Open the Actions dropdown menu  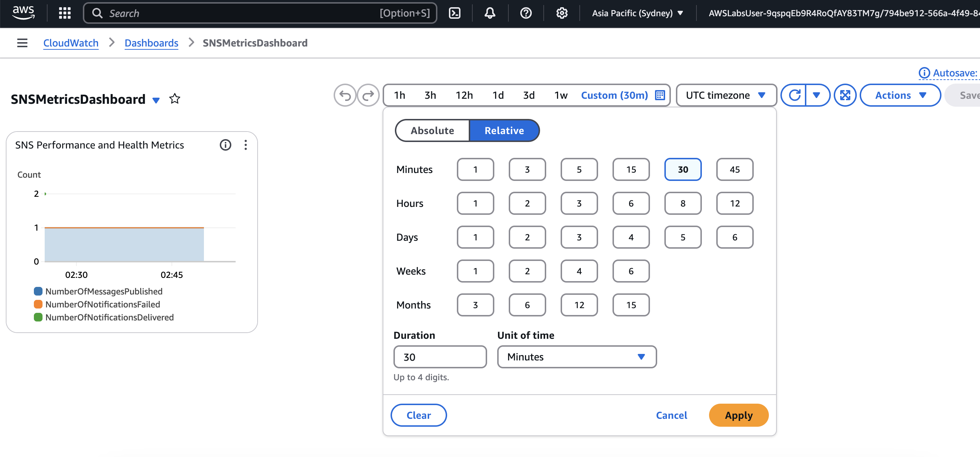click(900, 95)
